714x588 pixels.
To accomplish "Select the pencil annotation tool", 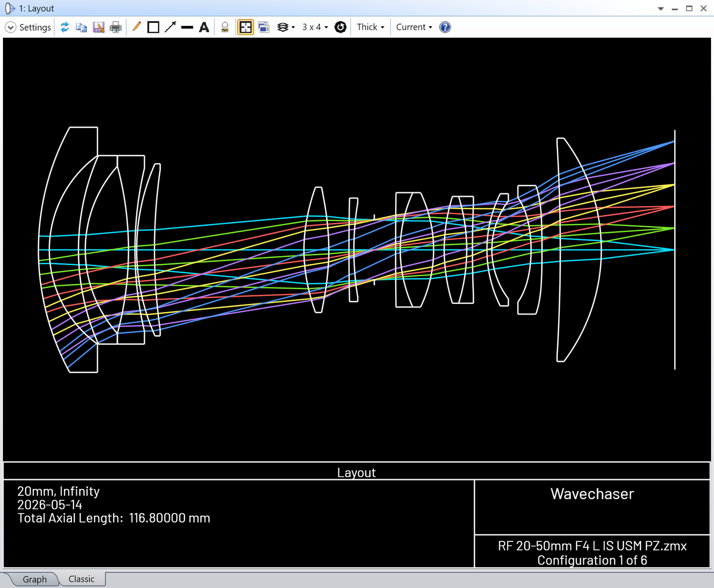I will (137, 27).
